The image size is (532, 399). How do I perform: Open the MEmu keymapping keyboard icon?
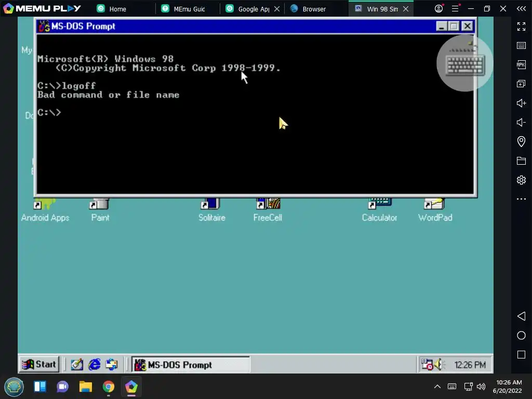pos(521,46)
